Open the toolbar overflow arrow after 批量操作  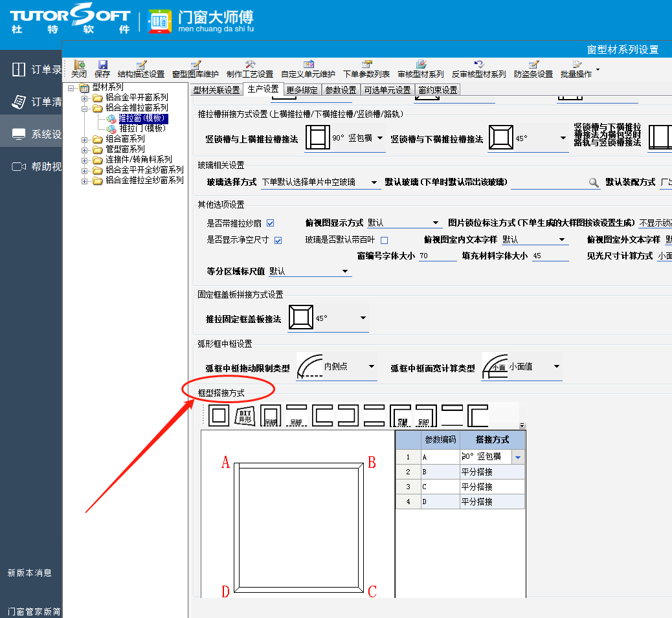coord(598,69)
